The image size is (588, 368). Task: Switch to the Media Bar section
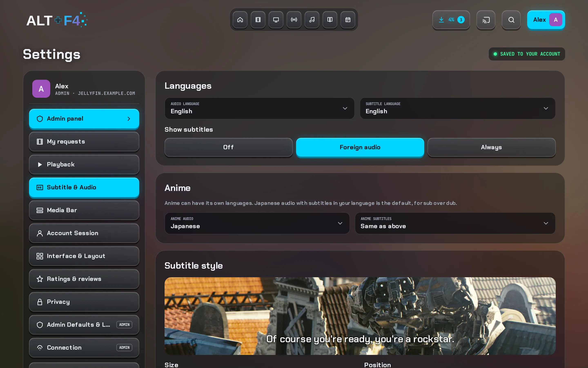click(x=84, y=210)
